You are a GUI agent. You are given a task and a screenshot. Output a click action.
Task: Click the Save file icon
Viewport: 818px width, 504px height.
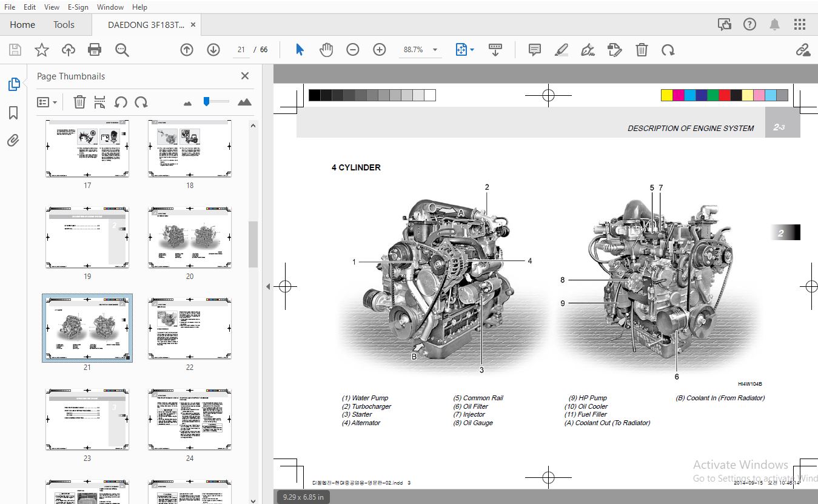tap(15, 50)
